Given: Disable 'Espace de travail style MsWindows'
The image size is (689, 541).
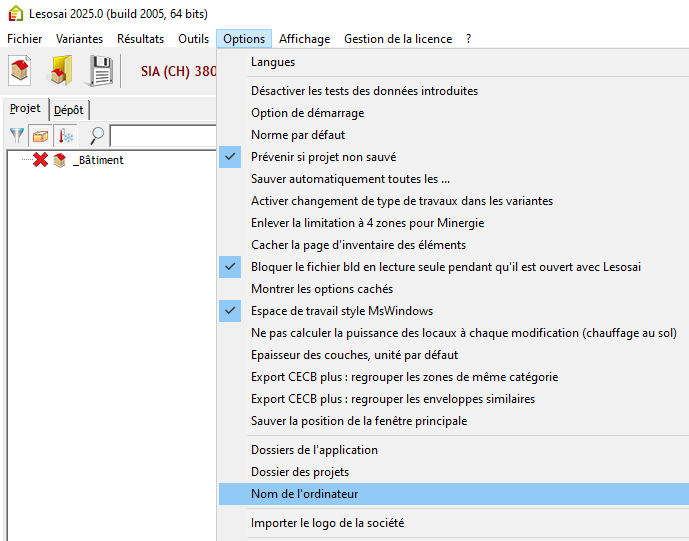Looking at the screenshot, I should [342, 311].
